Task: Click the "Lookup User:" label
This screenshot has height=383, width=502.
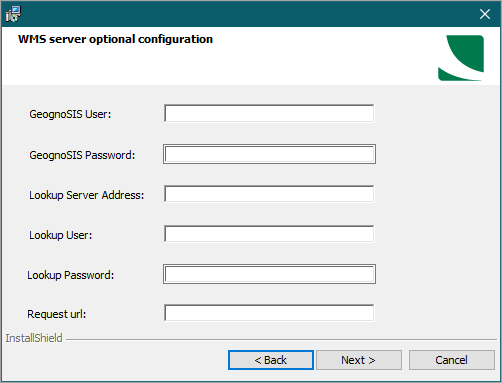Action: tap(61, 235)
